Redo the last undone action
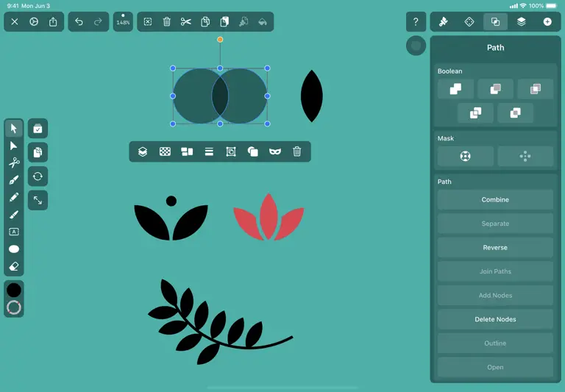565x392 pixels. [98, 22]
